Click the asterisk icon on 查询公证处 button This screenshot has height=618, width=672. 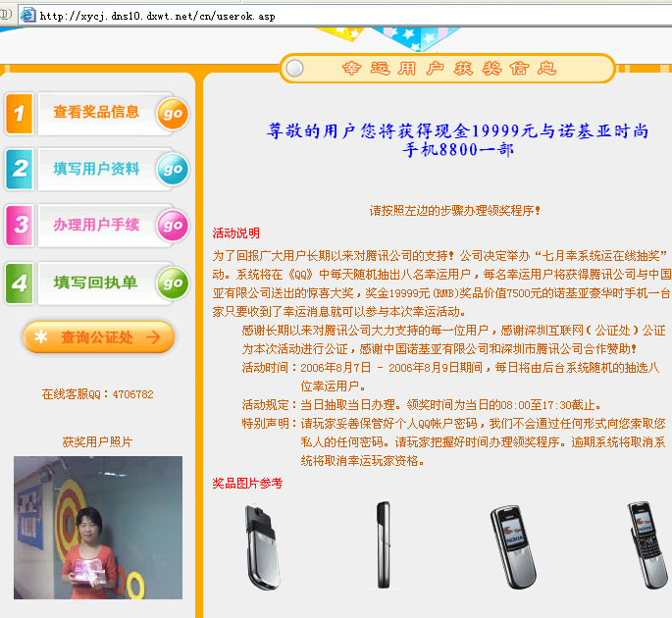[x=41, y=336]
